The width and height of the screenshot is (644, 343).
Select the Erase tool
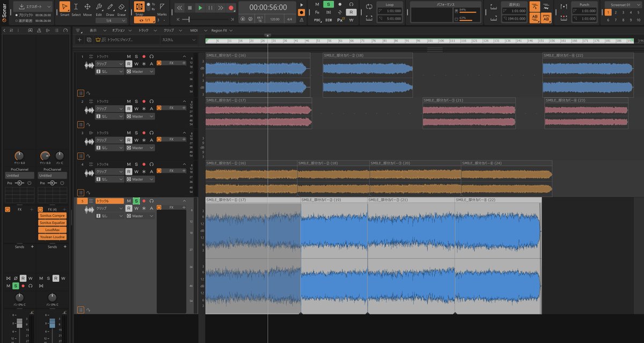tap(121, 9)
